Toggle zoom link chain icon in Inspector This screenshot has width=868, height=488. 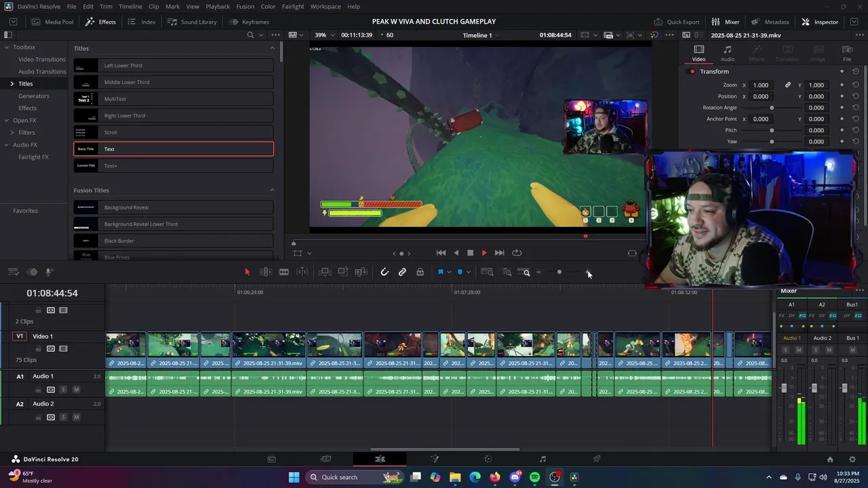(x=788, y=85)
